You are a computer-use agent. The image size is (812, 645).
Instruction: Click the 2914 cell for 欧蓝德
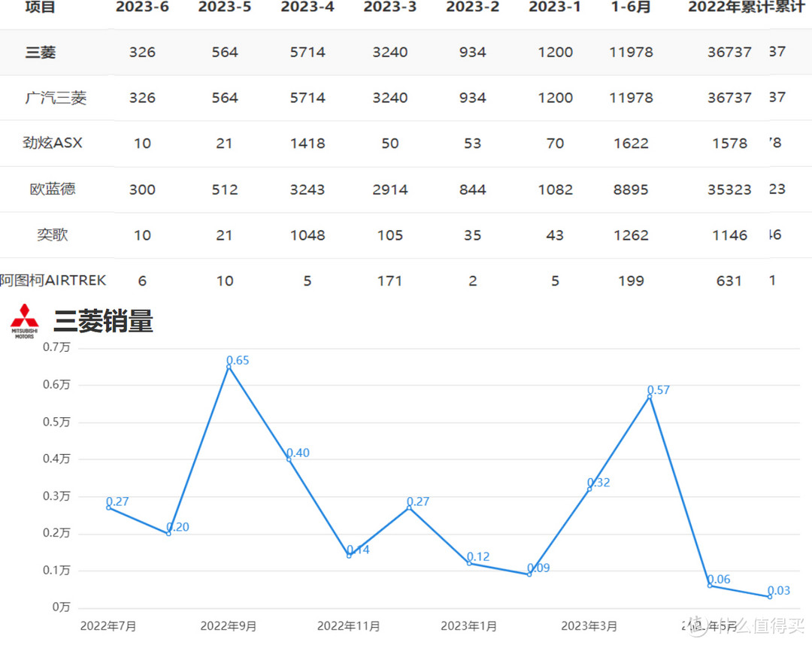coord(390,189)
